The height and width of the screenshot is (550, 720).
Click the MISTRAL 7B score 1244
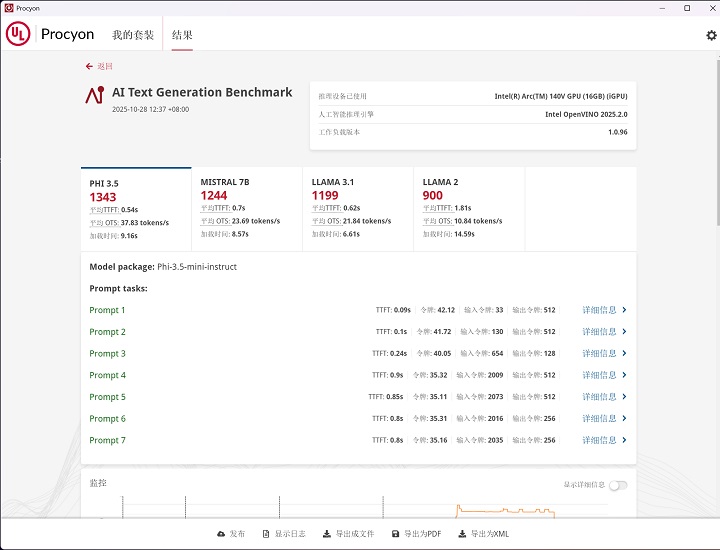[214, 196]
